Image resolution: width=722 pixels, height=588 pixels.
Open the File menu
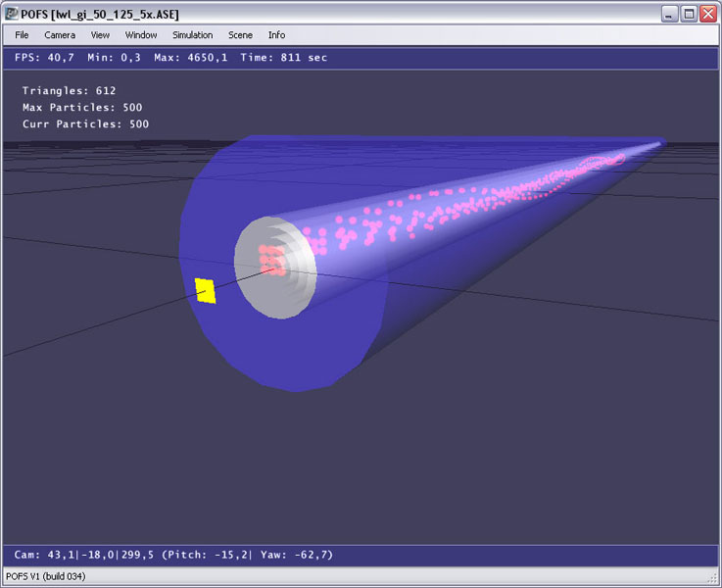coord(22,35)
